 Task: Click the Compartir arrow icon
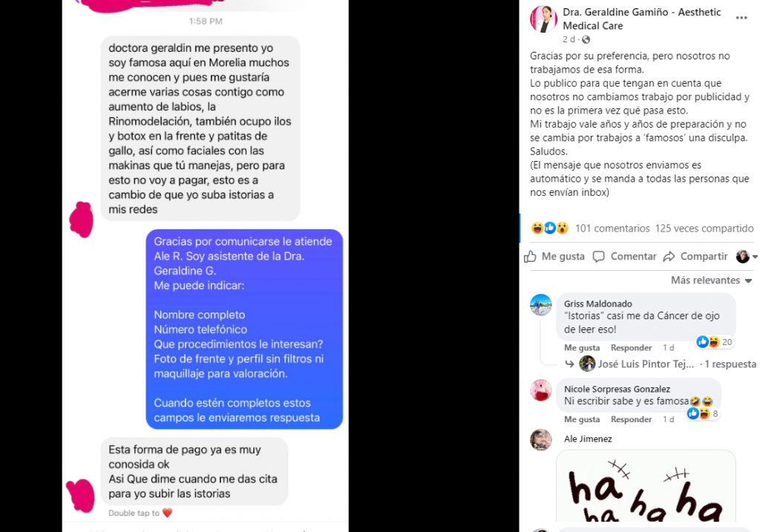pos(669,256)
